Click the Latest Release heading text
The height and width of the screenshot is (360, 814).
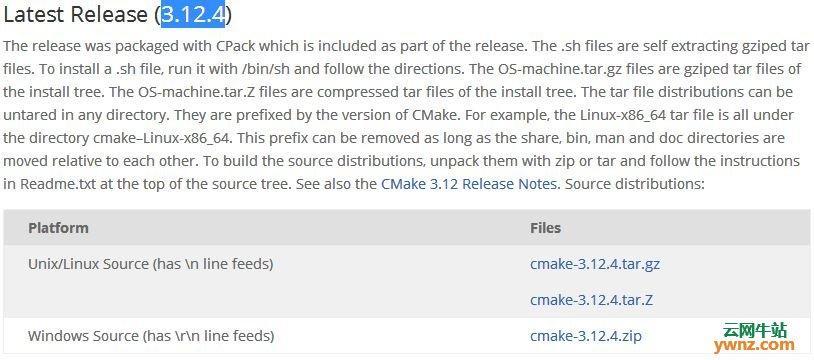click(x=76, y=14)
